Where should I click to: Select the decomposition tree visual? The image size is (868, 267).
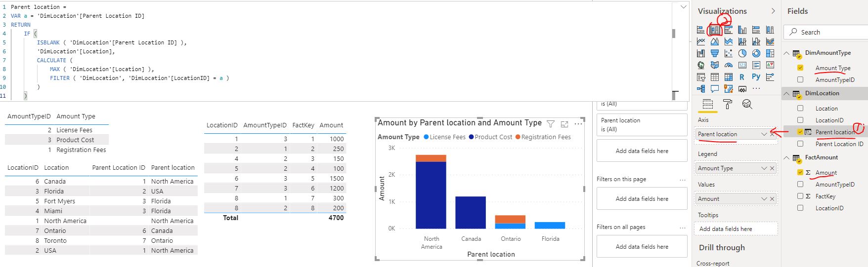coord(701,88)
